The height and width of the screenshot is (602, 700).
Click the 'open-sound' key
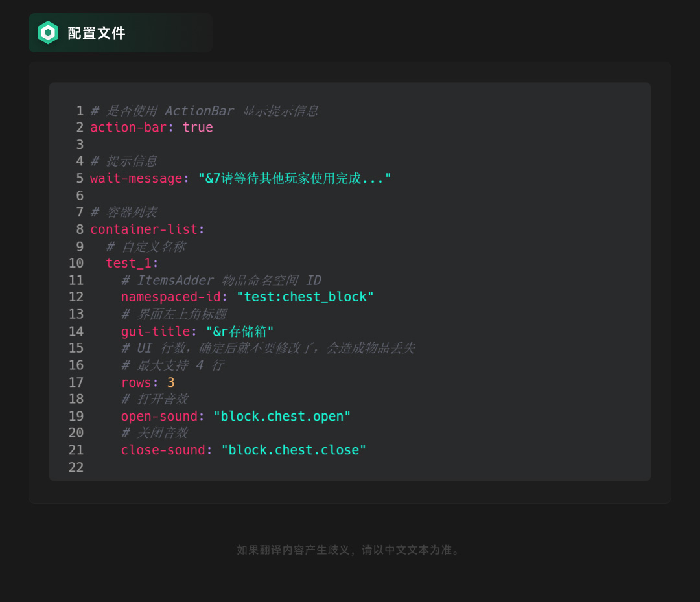(159, 417)
